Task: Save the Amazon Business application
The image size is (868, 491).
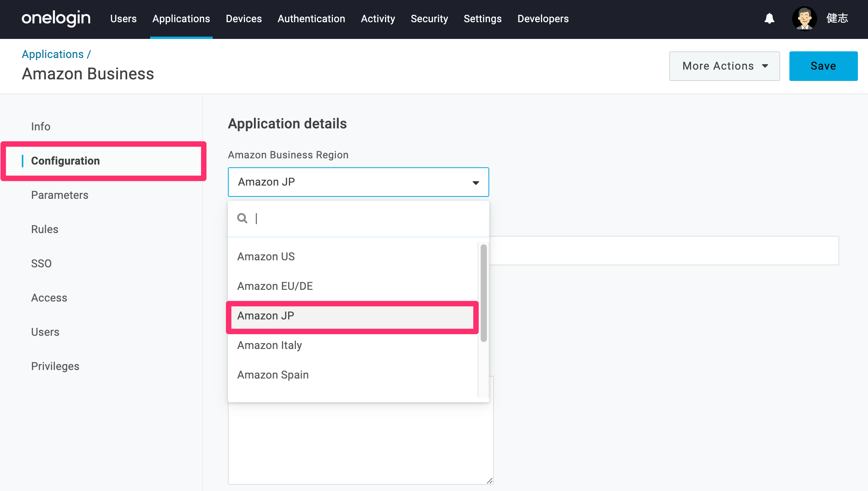Action: 823,66
